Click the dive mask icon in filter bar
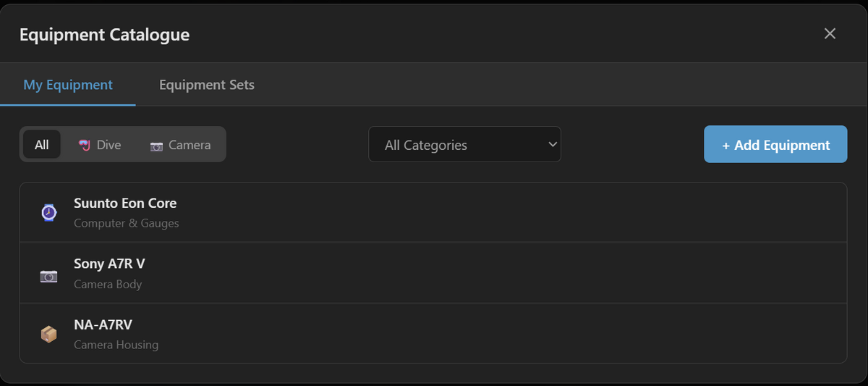868x386 pixels. click(x=85, y=145)
